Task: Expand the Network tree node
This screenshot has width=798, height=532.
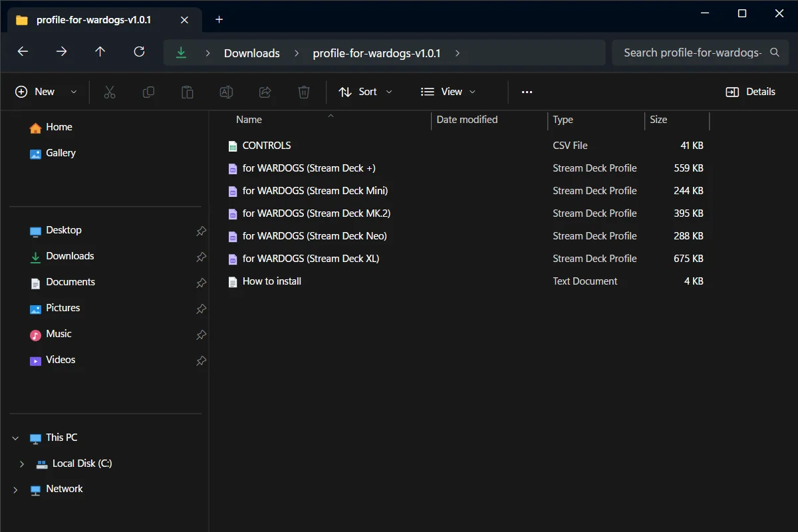Action: [15, 489]
